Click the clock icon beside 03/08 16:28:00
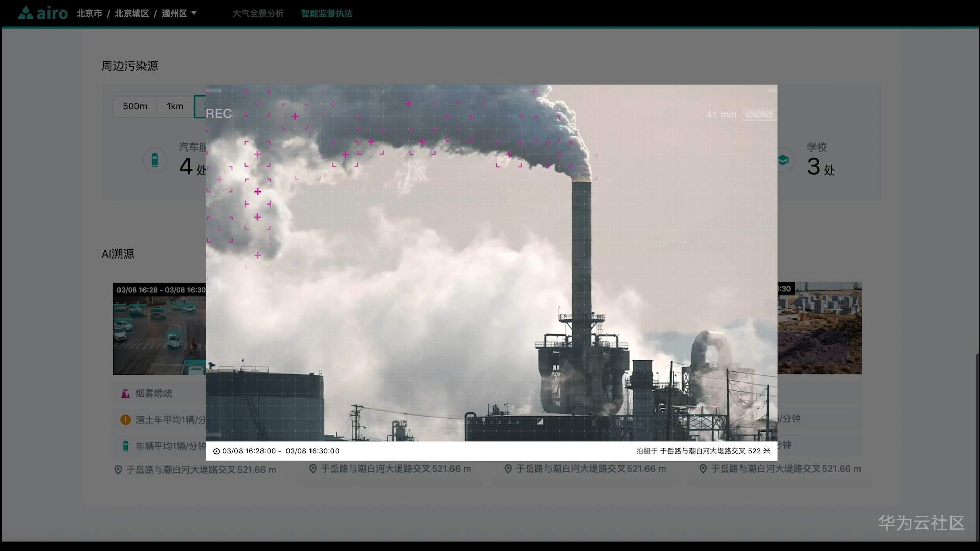This screenshot has height=551, width=980. (217, 451)
